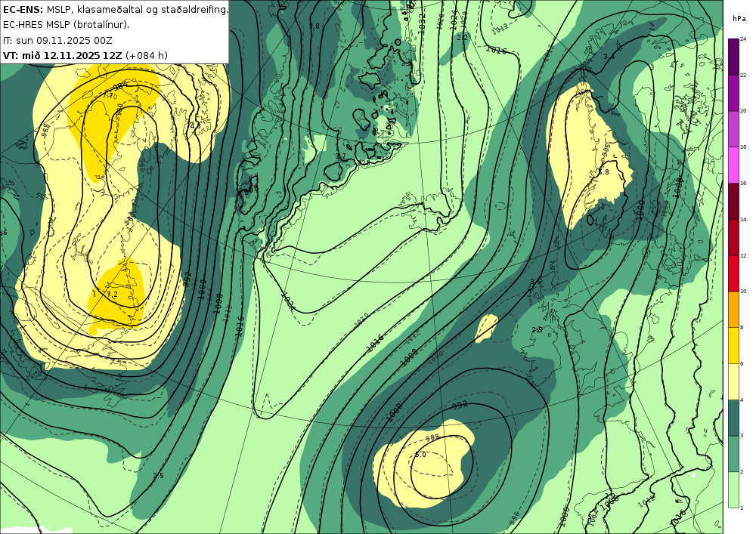756x534 pixels.
Task: Click the 'EC-HRES MSLP (brotalínur).' line
Action: coord(66,25)
